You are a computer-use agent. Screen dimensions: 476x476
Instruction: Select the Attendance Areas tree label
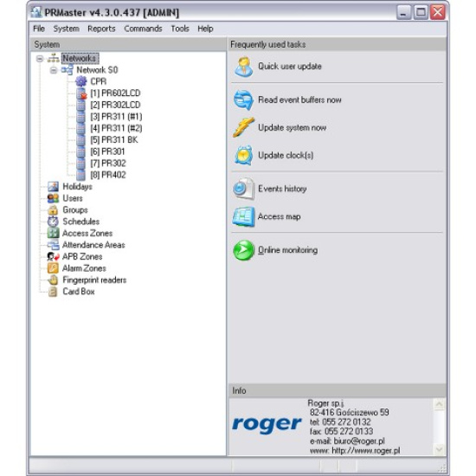tap(93, 245)
